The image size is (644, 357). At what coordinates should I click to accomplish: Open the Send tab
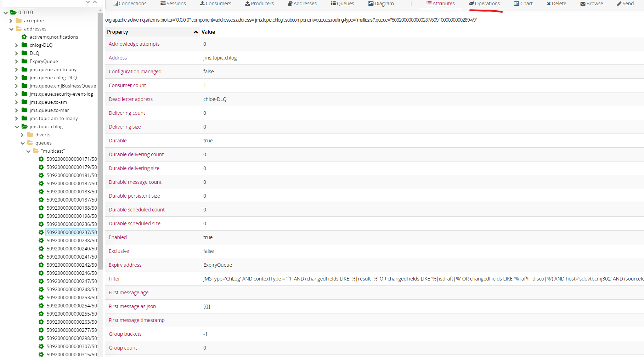coord(625,4)
